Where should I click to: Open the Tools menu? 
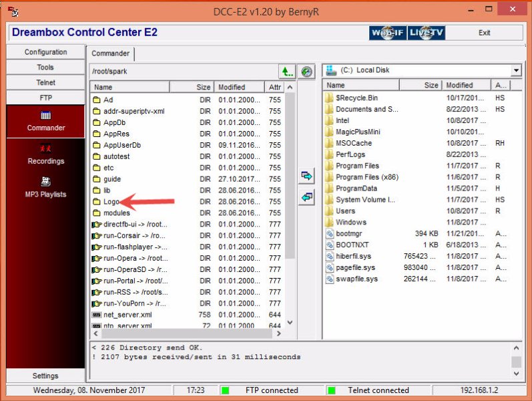click(x=45, y=68)
